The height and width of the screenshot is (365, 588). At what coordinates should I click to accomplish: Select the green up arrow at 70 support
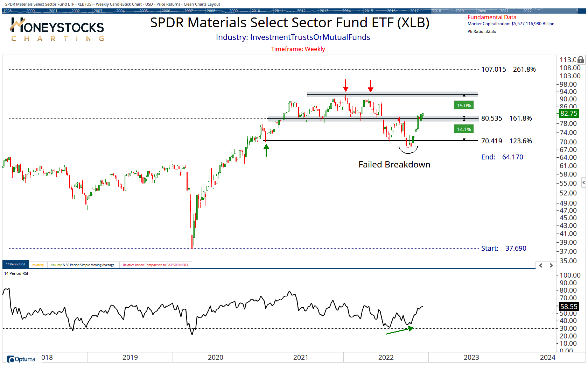click(x=266, y=150)
